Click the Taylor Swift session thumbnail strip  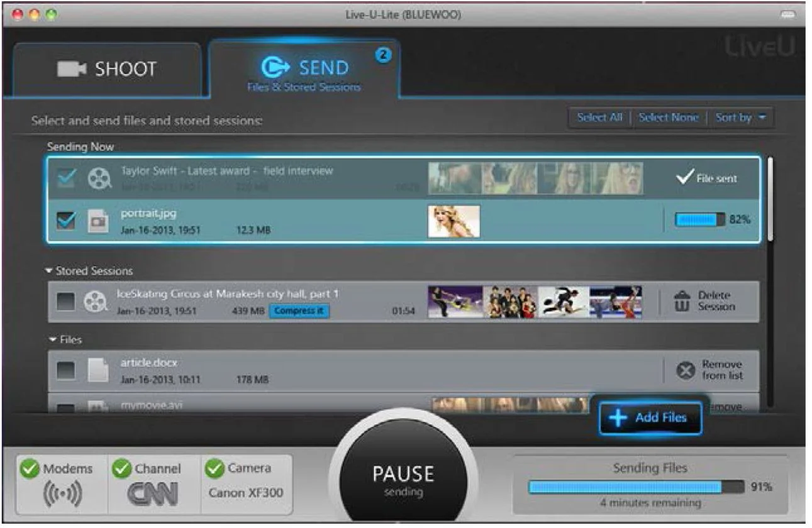tap(536, 178)
